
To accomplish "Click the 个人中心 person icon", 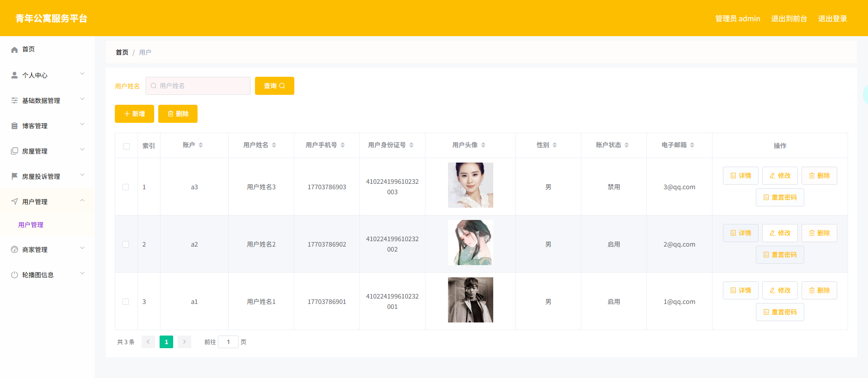I will pos(14,75).
